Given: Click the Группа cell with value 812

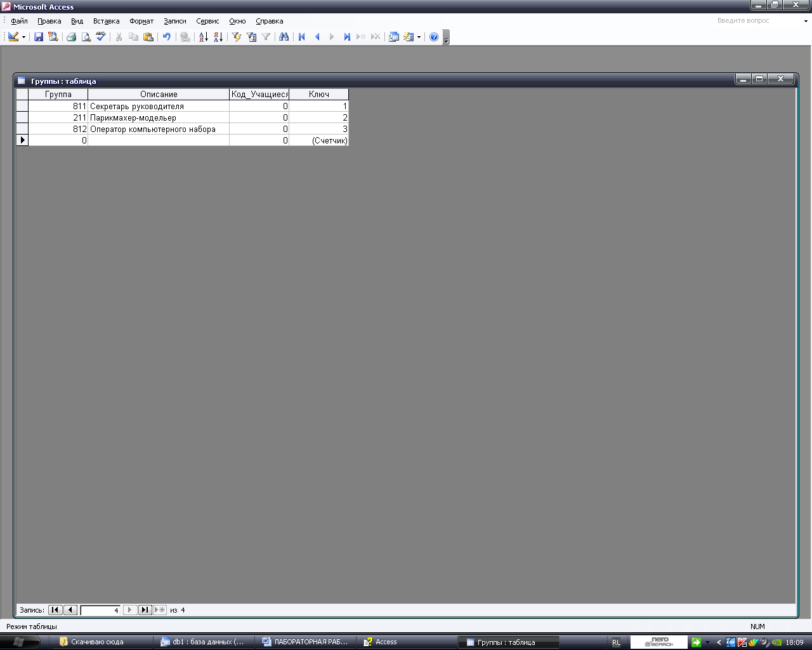Looking at the screenshot, I should pyautogui.click(x=58, y=129).
